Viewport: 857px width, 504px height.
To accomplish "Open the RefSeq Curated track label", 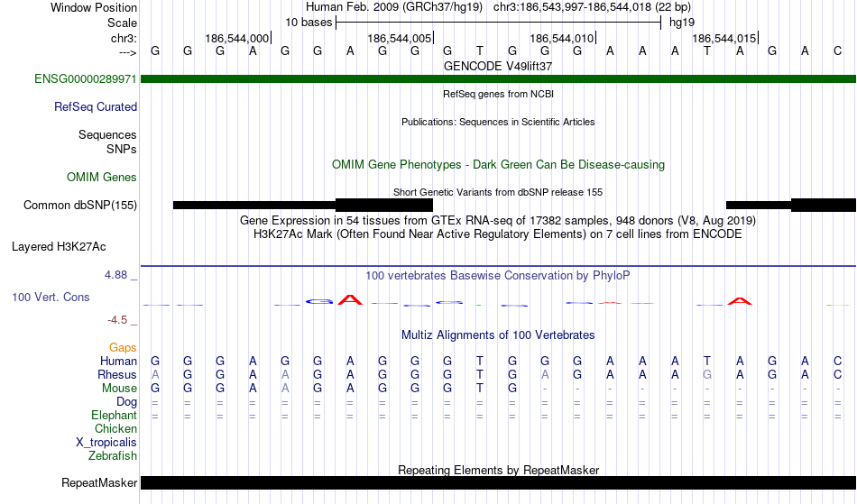I will click(96, 107).
